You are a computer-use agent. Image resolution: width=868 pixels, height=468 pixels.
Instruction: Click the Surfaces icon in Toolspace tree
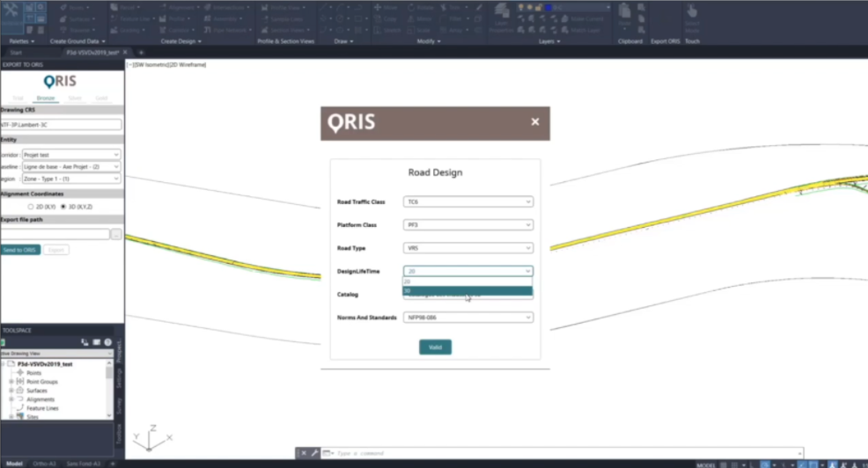pyautogui.click(x=19, y=391)
